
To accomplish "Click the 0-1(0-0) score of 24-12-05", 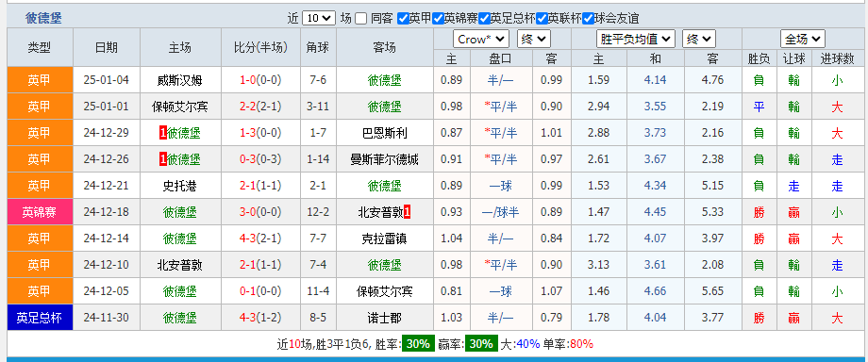I will (260, 291).
